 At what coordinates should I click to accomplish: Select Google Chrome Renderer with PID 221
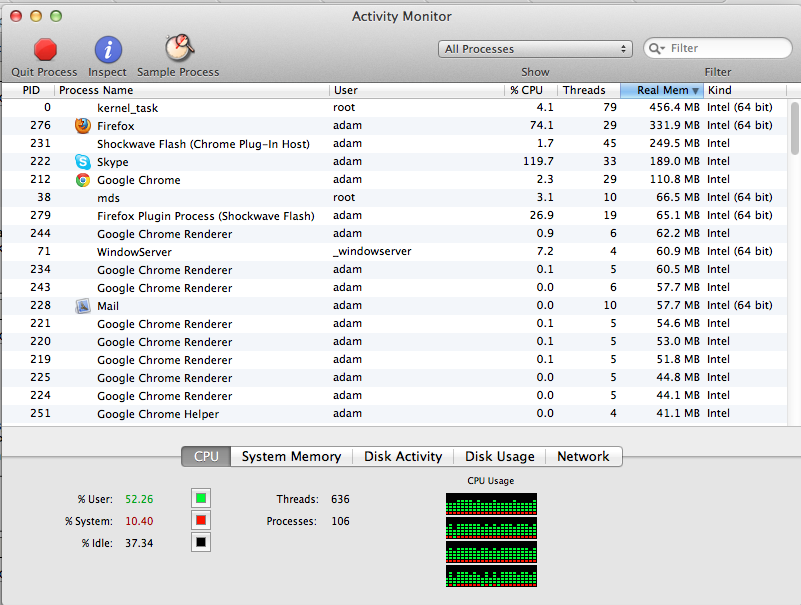[x=394, y=323]
